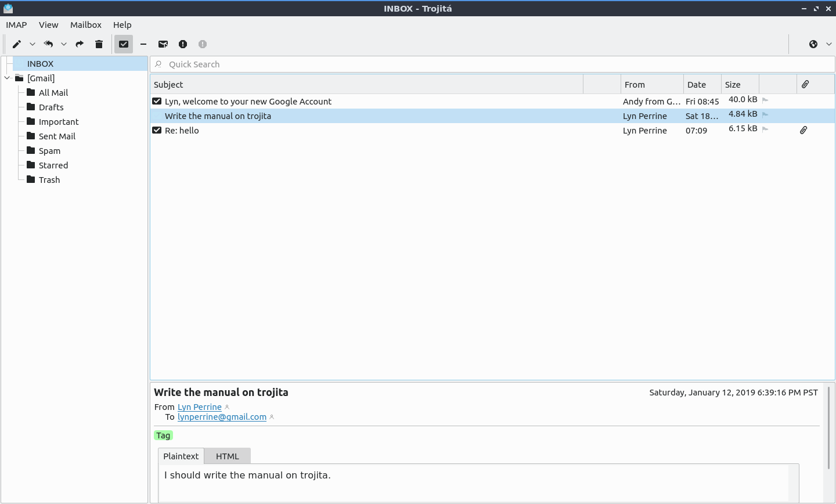
Task: Click the paperclip attachment column header
Action: (x=805, y=84)
